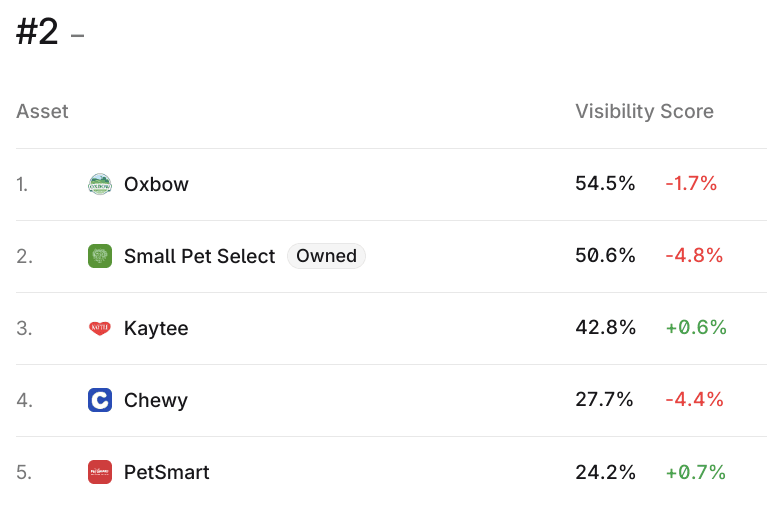Select the Kaytee asset name
Screen dimensions: 780x518
[x=156, y=328]
